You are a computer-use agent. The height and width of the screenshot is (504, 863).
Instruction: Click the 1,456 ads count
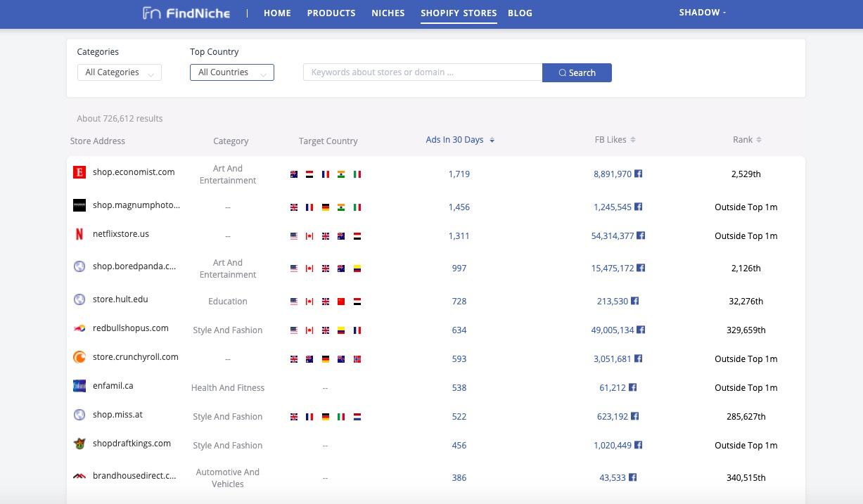coord(459,207)
